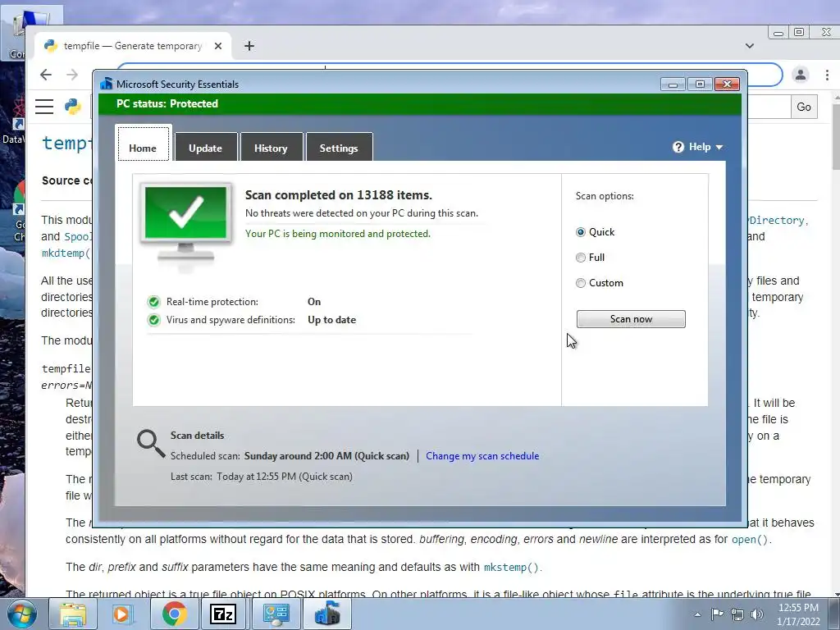Follow the mkstemp() link in docs
The image size is (840, 630).
point(511,568)
